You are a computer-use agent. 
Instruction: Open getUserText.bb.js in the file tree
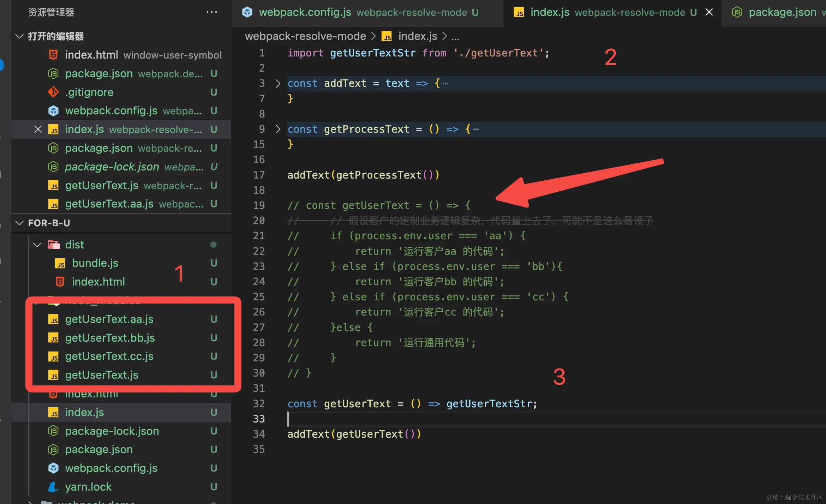[x=110, y=338]
